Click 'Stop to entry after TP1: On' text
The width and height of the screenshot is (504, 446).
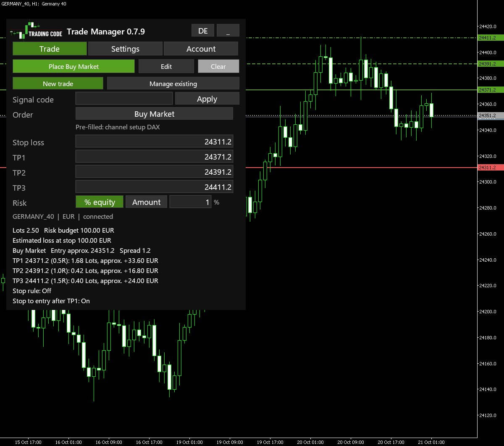pos(51,301)
